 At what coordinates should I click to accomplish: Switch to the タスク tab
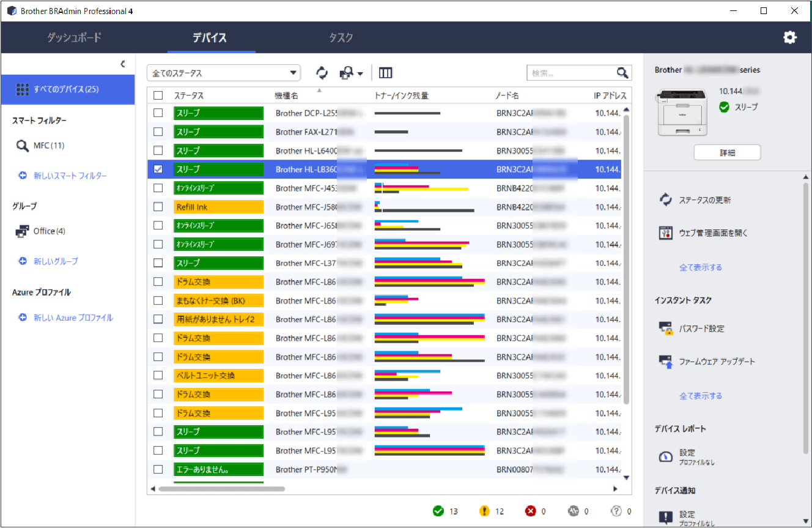tap(341, 37)
